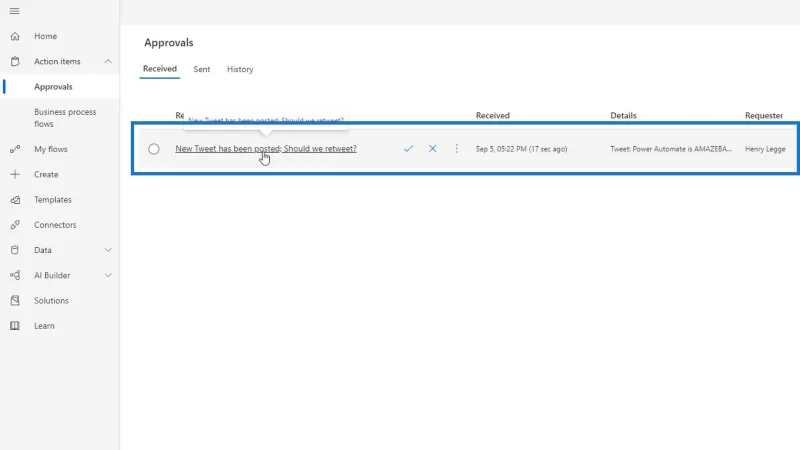Expand the AI Builder section

point(108,276)
